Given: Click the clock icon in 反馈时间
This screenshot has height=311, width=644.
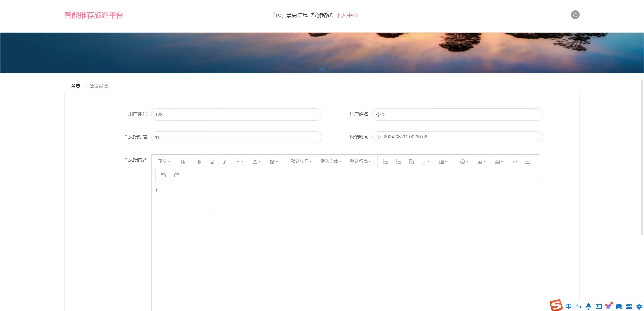Looking at the screenshot, I should (x=379, y=137).
